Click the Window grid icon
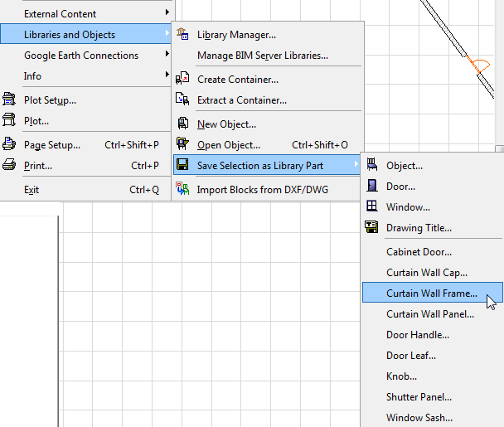This screenshot has width=504, height=427. tap(372, 206)
